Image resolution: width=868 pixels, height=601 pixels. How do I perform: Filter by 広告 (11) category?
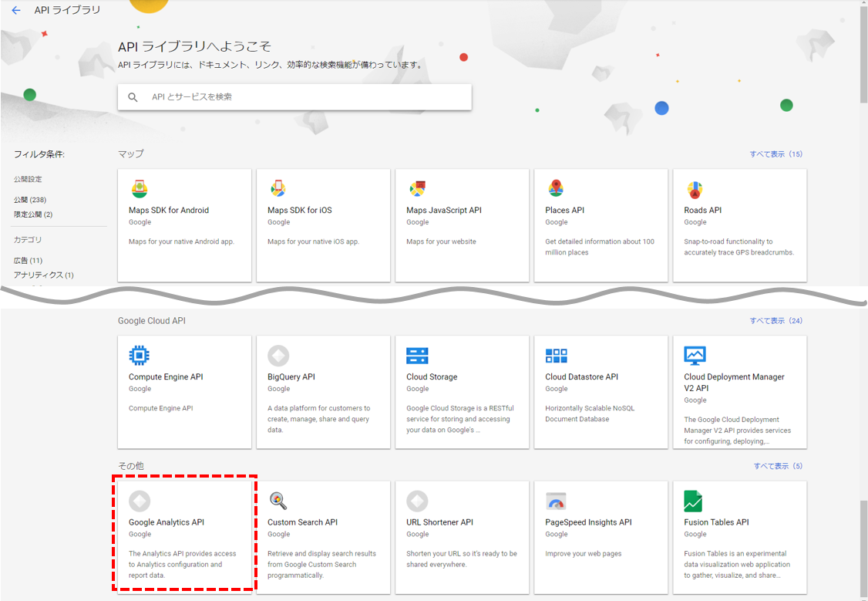(29, 260)
